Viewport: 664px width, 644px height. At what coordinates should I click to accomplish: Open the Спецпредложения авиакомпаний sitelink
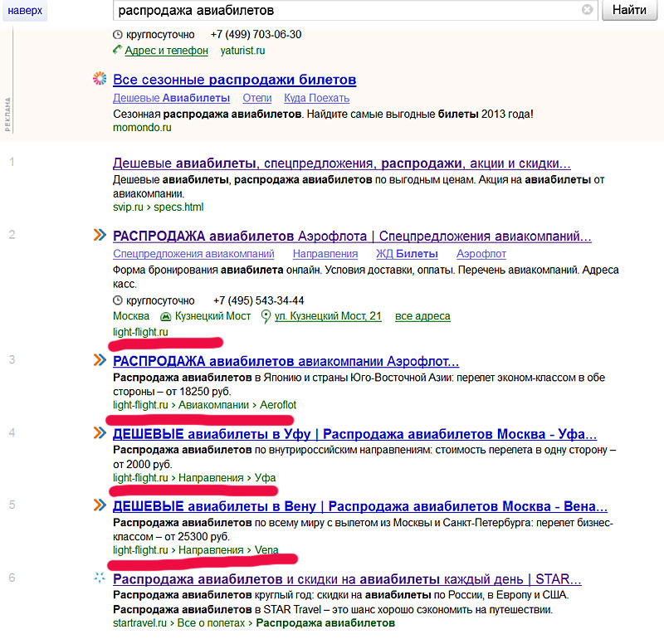point(193,254)
